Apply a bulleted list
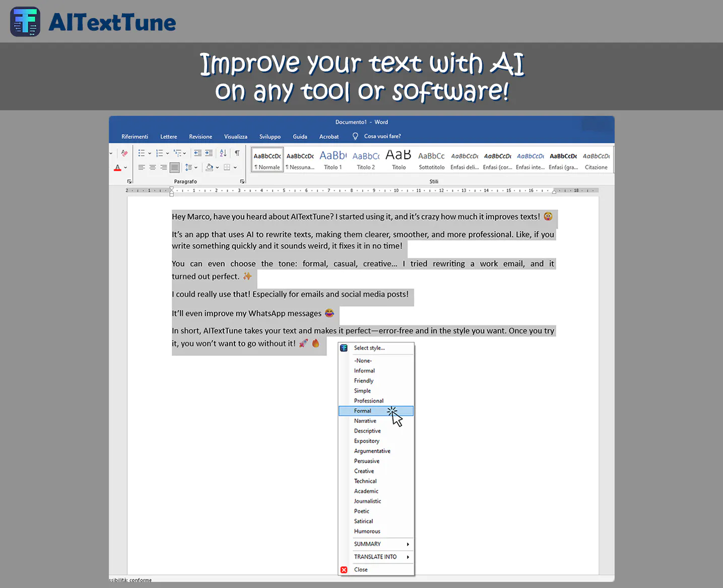The image size is (723, 588). coord(142,153)
